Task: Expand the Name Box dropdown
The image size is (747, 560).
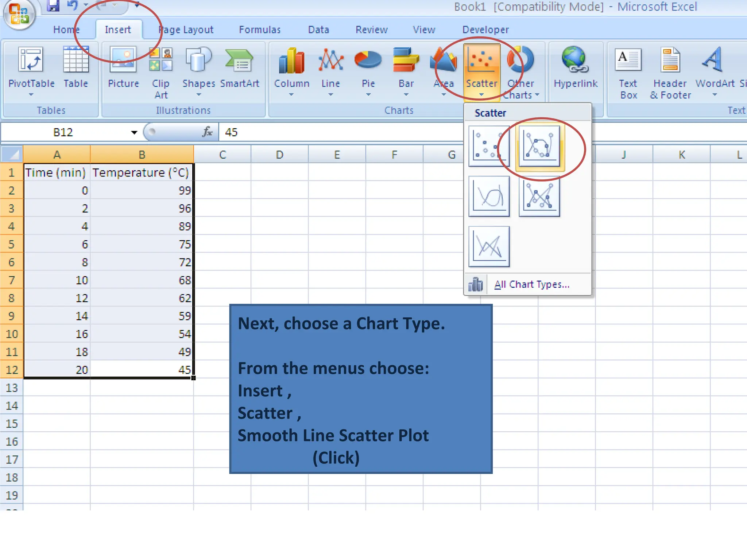Action: pyautogui.click(x=134, y=132)
